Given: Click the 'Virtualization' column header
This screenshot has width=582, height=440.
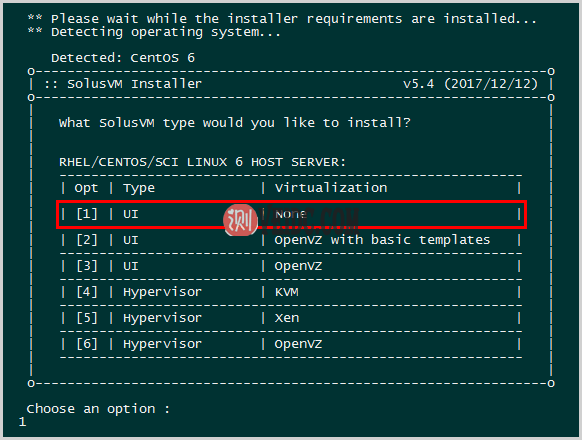Looking at the screenshot, I should [331, 188].
